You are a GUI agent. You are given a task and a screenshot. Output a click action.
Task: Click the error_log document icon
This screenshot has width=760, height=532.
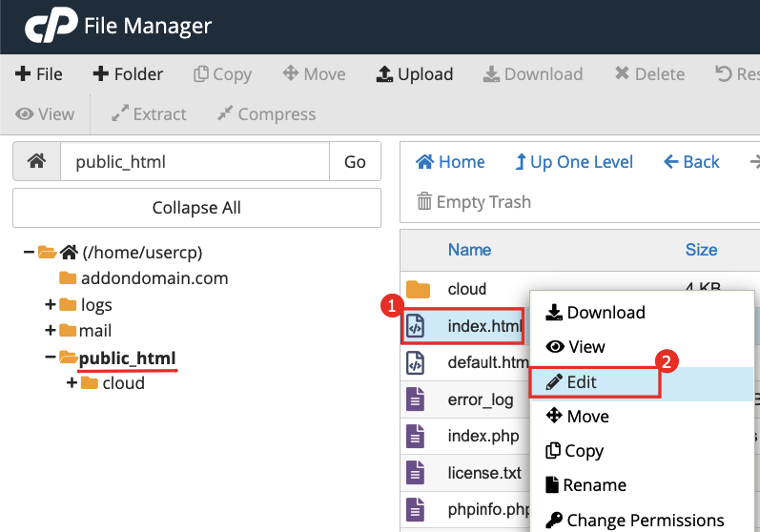(415, 399)
